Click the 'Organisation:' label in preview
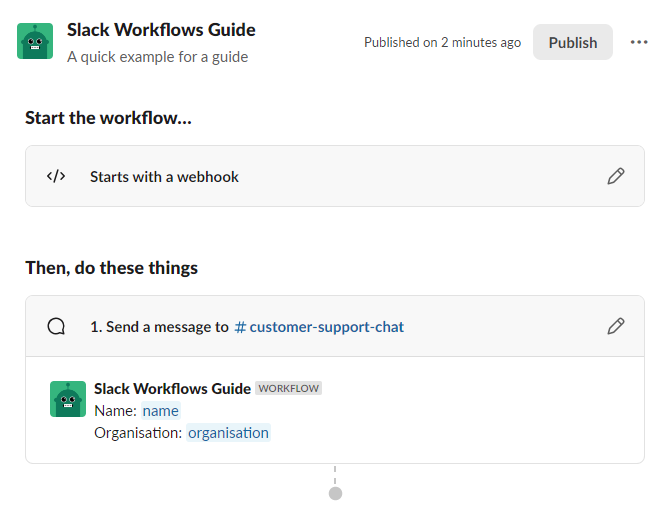 pos(138,433)
